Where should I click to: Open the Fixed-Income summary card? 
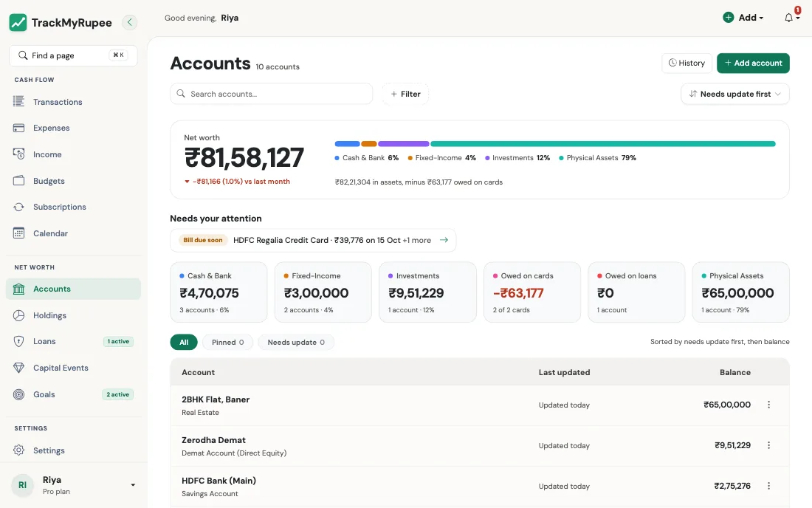tap(323, 292)
